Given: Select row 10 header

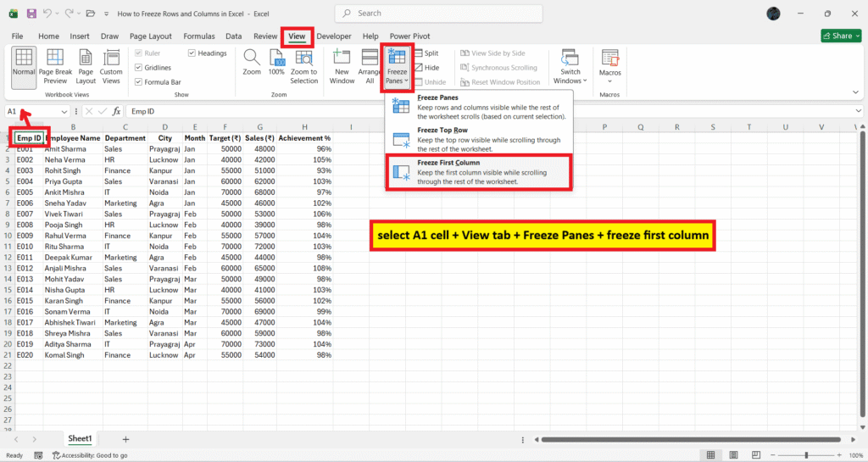Looking at the screenshot, I should [x=8, y=236].
